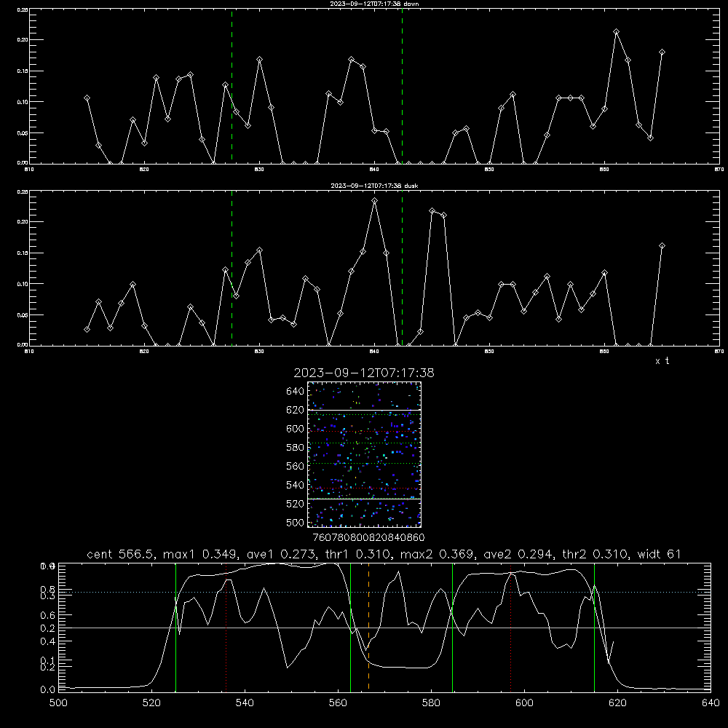This screenshot has height=728, width=728.
Task: Click the image y-axis label 640
Action: click(296, 392)
